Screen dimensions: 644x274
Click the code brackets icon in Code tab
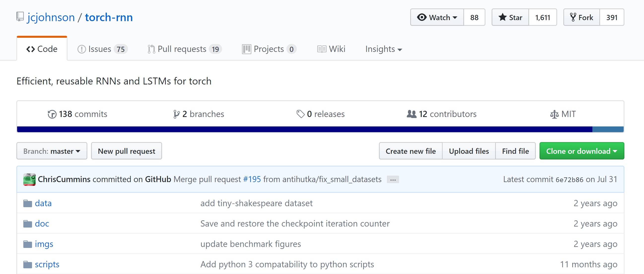coord(31,49)
